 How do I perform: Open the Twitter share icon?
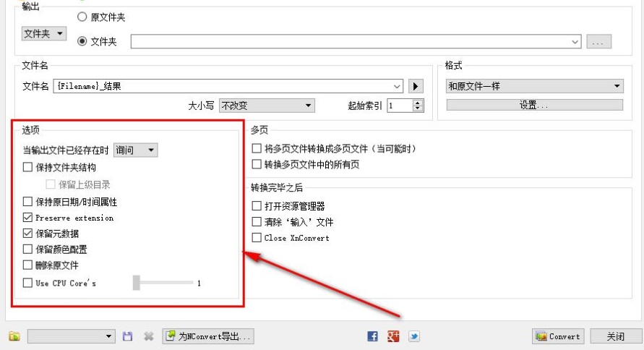click(x=414, y=336)
